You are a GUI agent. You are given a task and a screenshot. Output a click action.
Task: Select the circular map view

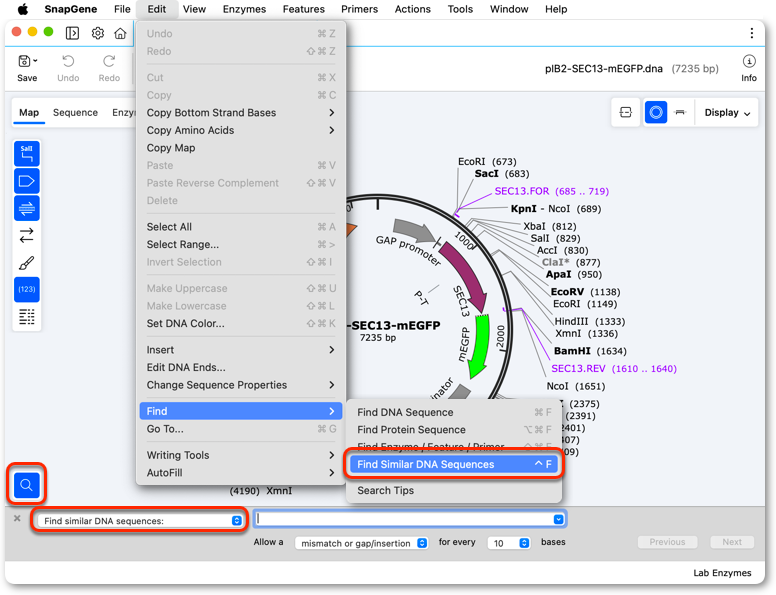coord(656,112)
